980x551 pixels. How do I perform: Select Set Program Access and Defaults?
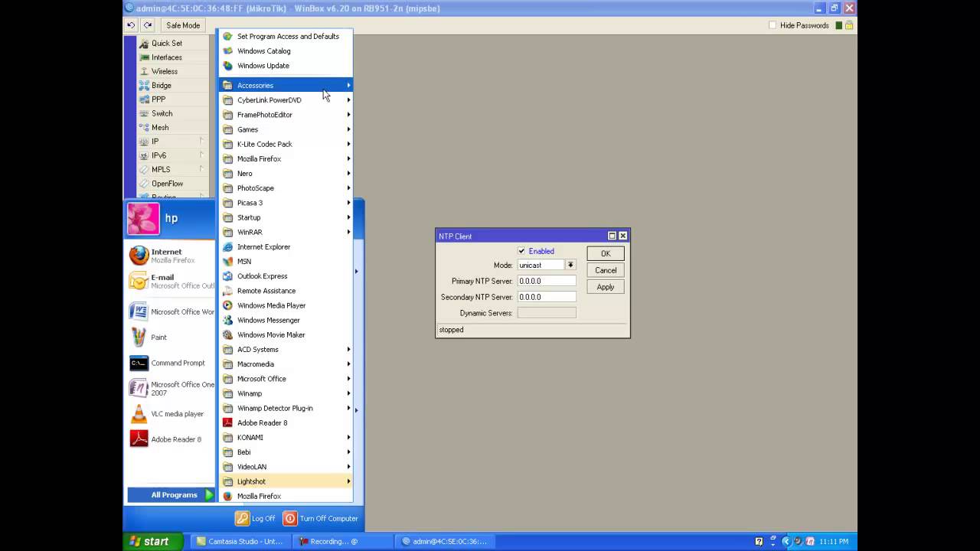point(286,37)
